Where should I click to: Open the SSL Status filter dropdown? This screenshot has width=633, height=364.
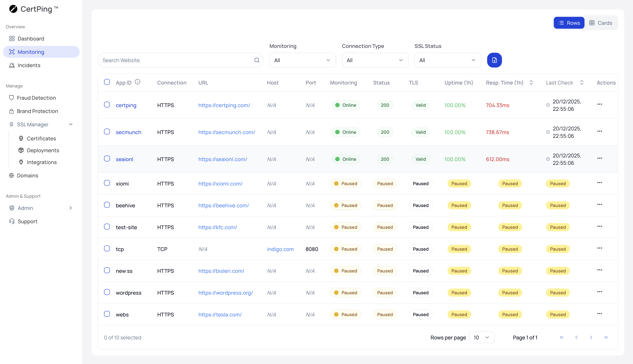(447, 60)
